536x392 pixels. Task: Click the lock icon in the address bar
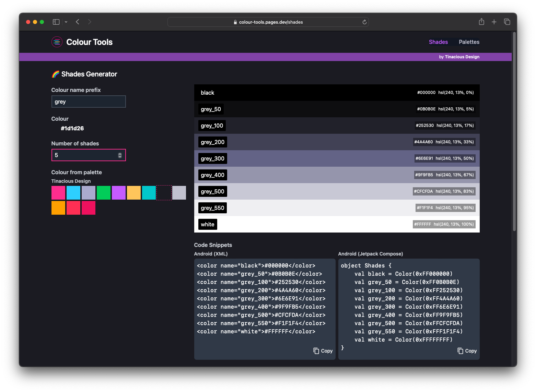tap(235, 22)
